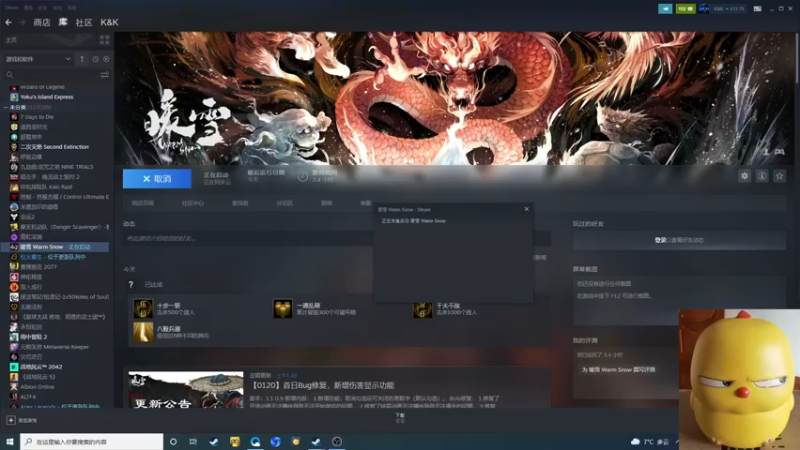Click the back navigation arrow
The width and height of the screenshot is (800, 450).
(x=9, y=22)
